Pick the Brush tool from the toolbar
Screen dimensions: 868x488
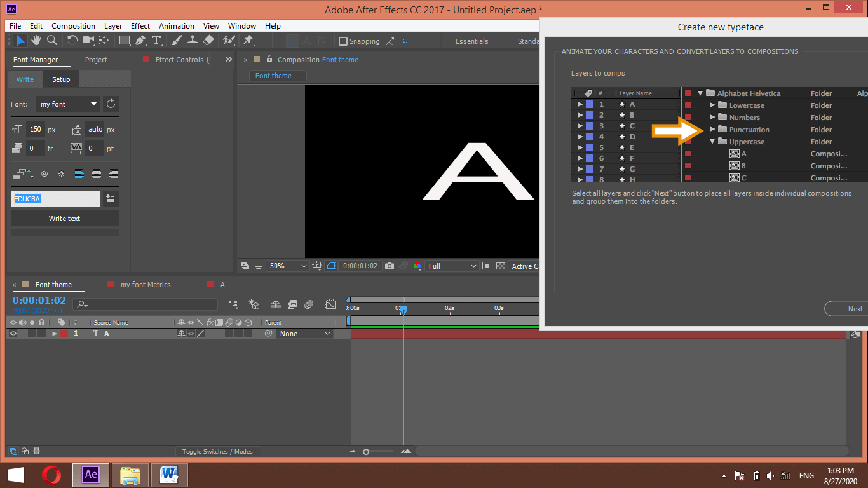[x=175, y=40]
